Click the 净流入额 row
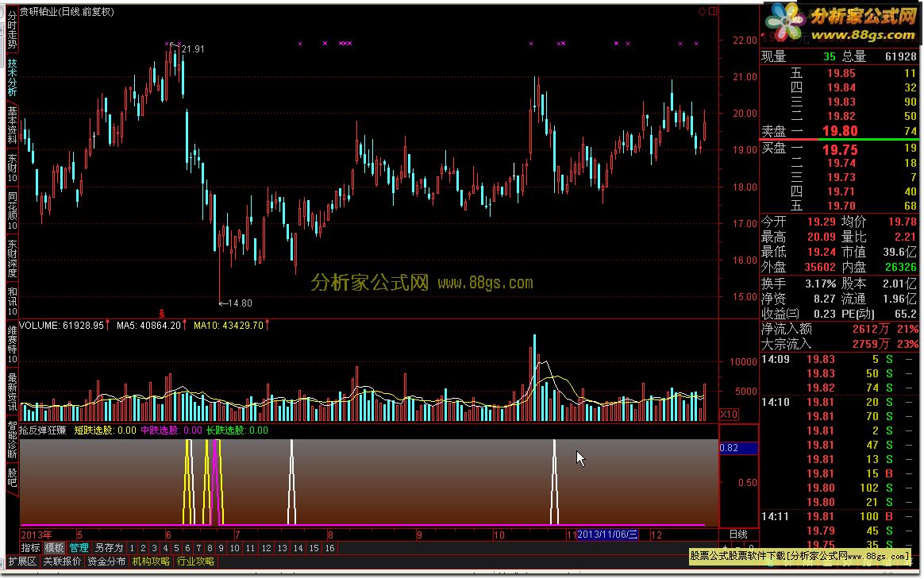 [x=840, y=328]
